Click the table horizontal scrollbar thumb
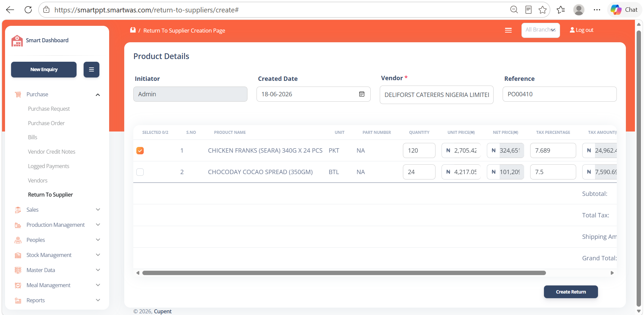The image size is (644, 315). point(344,273)
